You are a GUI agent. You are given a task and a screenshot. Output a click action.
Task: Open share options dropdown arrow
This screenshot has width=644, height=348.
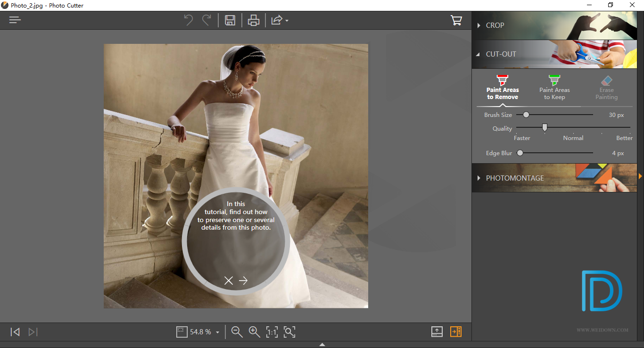click(287, 21)
